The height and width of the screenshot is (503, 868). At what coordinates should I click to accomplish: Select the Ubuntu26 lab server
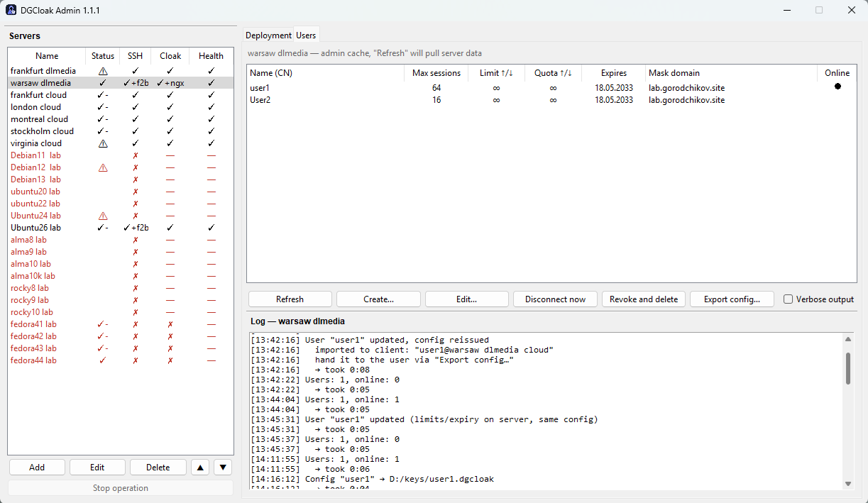[121, 228]
